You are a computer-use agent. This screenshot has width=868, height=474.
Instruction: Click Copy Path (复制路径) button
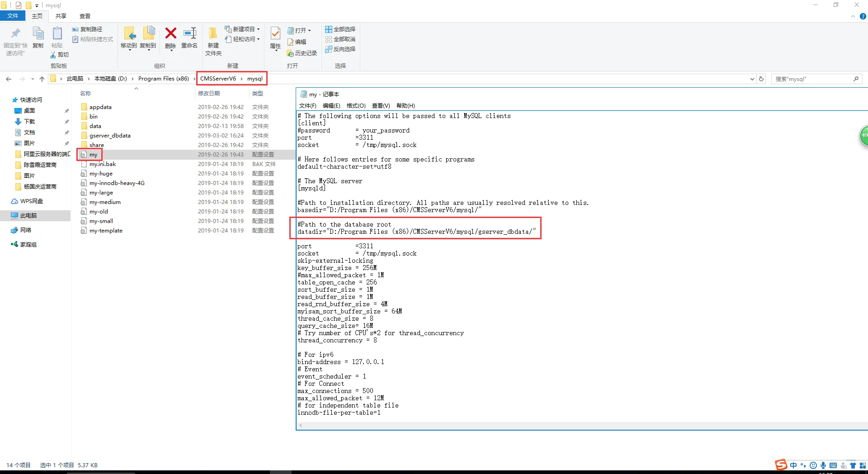coord(87,29)
